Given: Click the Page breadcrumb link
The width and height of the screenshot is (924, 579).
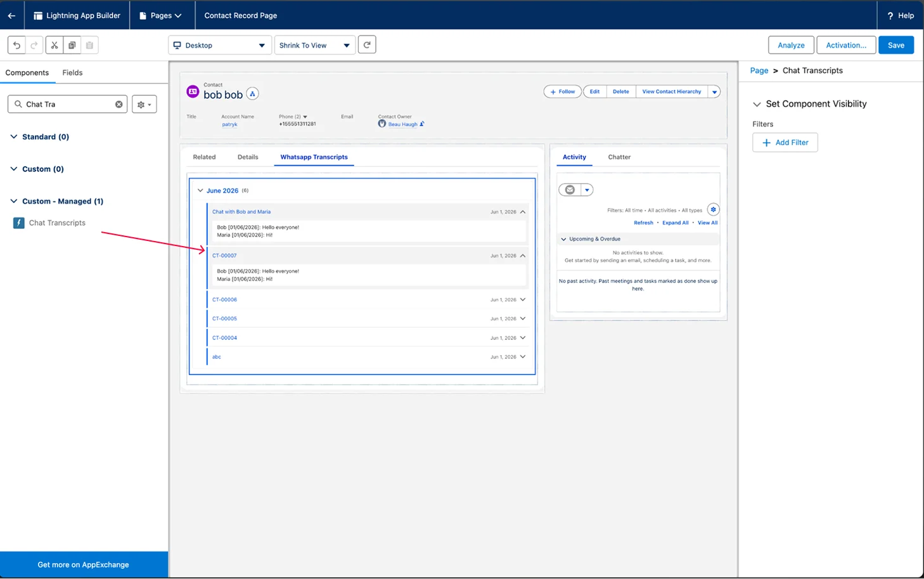Looking at the screenshot, I should click(x=759, y=70).
